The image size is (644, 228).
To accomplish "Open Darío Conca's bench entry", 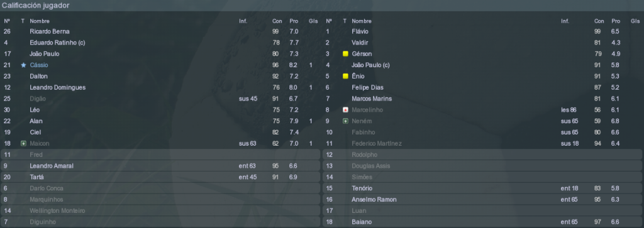I will 160,188.
